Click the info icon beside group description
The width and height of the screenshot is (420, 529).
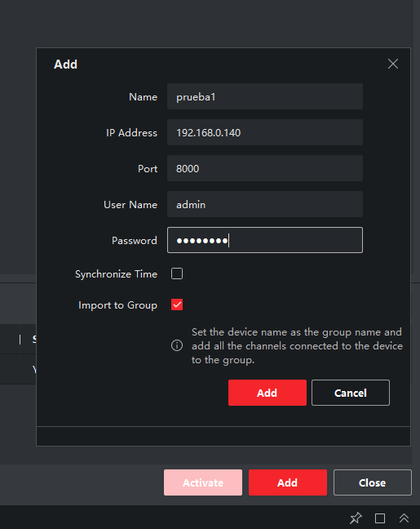(x=177, y=345)
